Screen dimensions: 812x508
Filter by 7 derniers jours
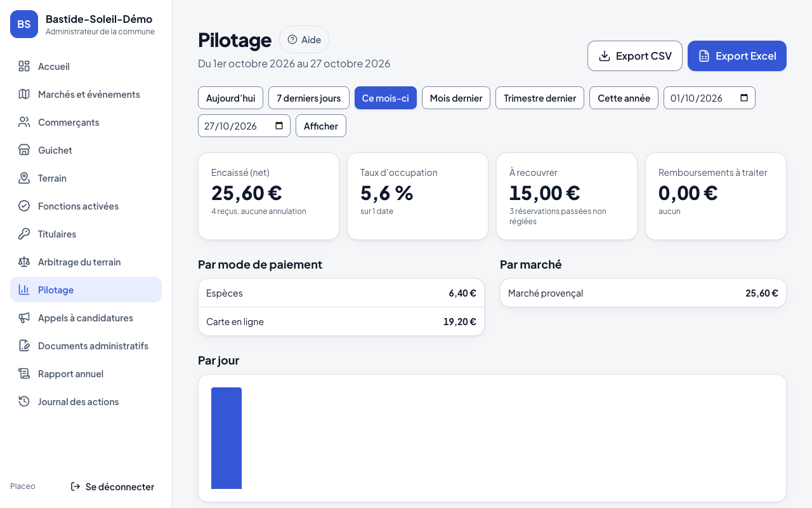pyautogui.click(x=309, y=98)
